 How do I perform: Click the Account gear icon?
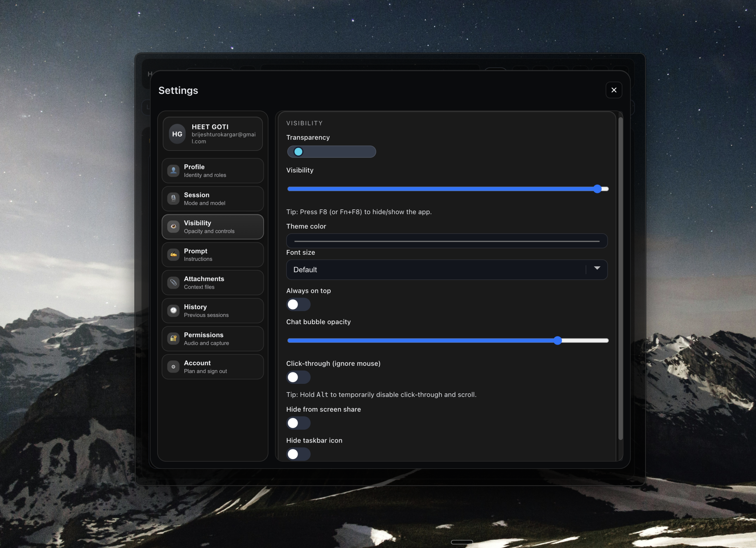click(x=173, y=367)
